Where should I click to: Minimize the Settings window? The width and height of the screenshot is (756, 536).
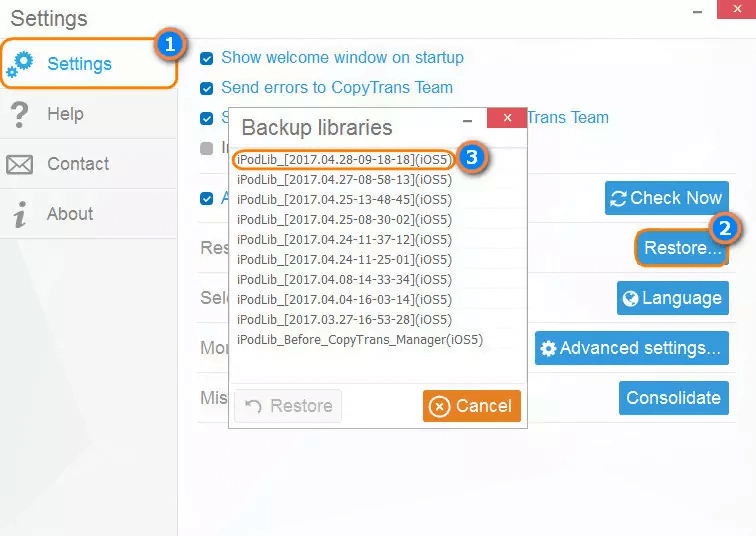(697, 12)
